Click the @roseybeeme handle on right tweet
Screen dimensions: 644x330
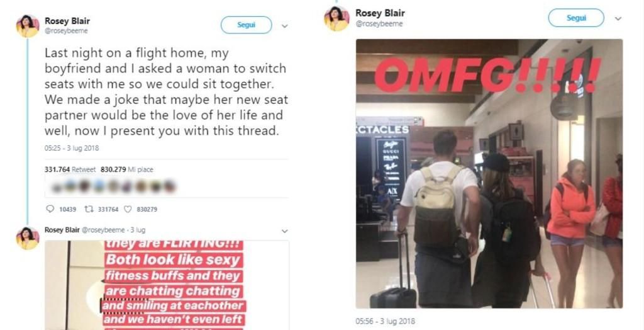[x=379, y=24]
